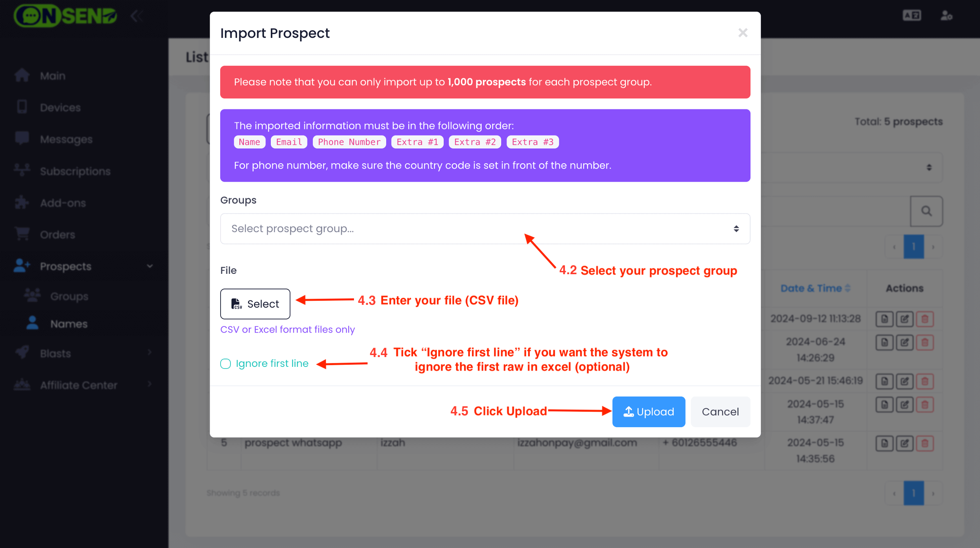This screenshot has width=980, height=548.
Task: Close the Import Prospect modal
Action: pyautogui.click(x=743, y=33)
